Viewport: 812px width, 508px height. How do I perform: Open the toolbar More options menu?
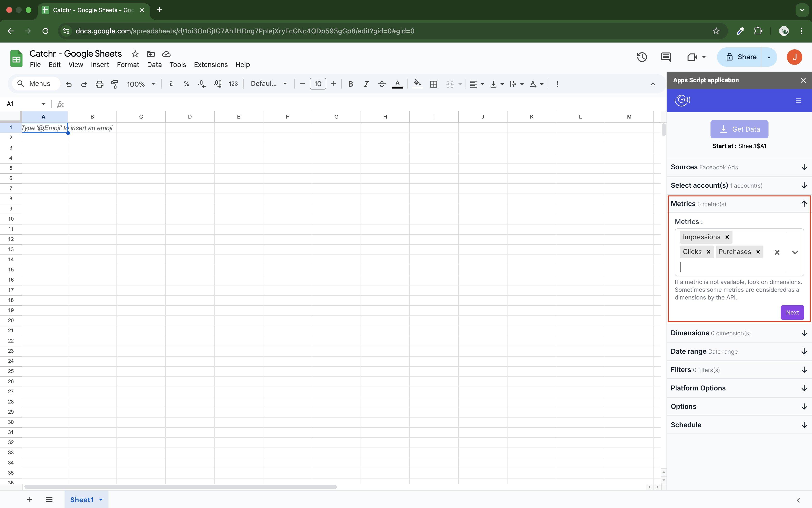pos(557,84)
